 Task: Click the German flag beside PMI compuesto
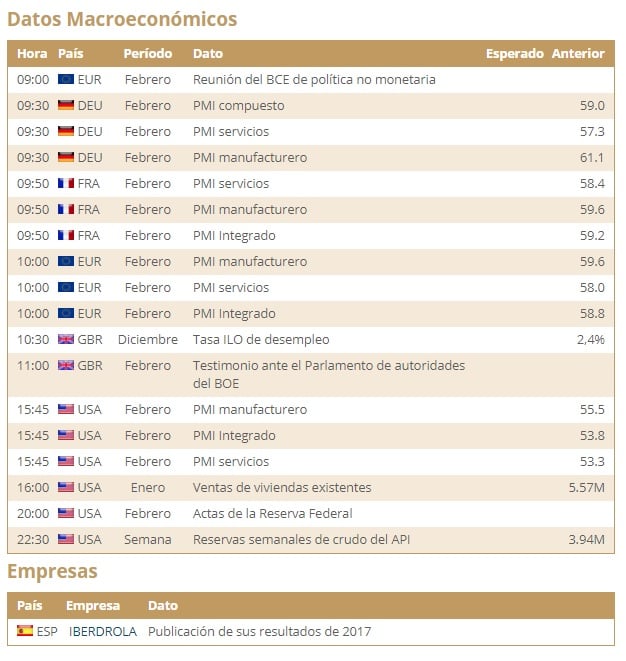pyautogui.click(x=66, y=105)
